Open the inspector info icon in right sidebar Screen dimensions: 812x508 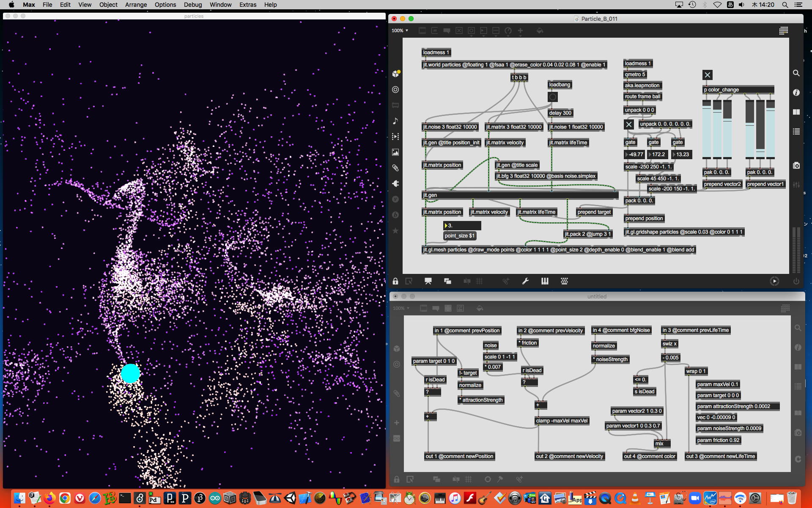tap(796, 92)
